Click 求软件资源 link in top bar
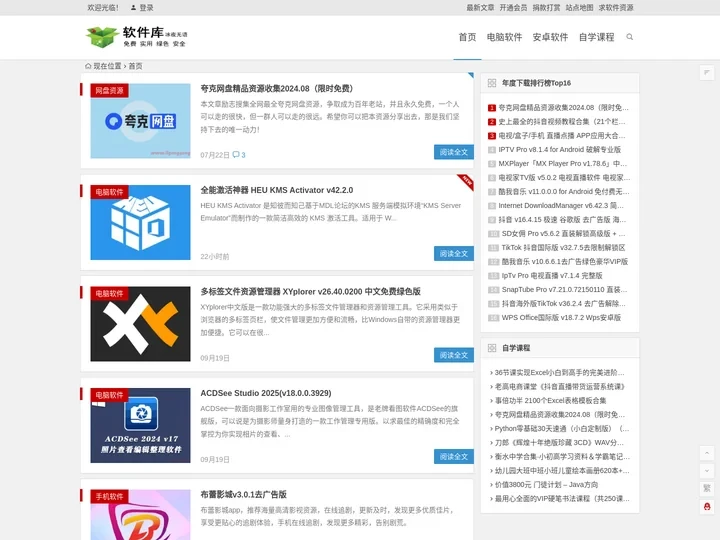This screenshot has width=720, height=540. tap(616, 8)
